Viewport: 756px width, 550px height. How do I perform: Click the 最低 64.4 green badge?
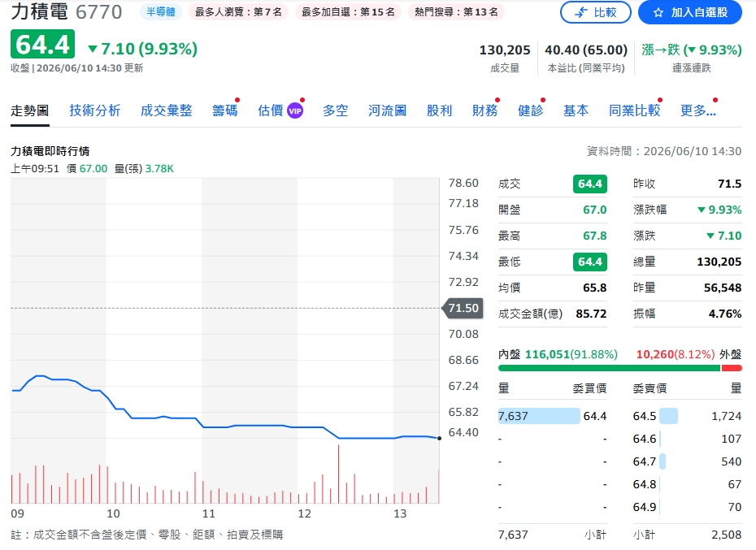(589, 262)
